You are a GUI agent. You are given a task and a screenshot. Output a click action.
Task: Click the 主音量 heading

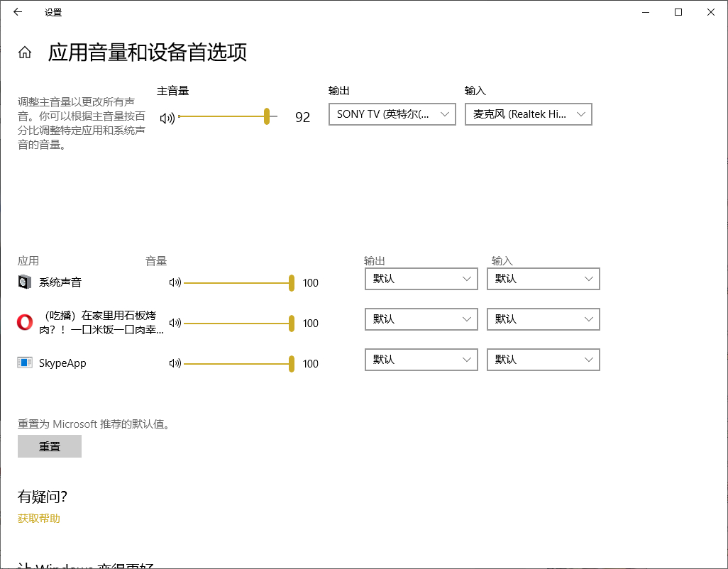click(x=172, y=91)
